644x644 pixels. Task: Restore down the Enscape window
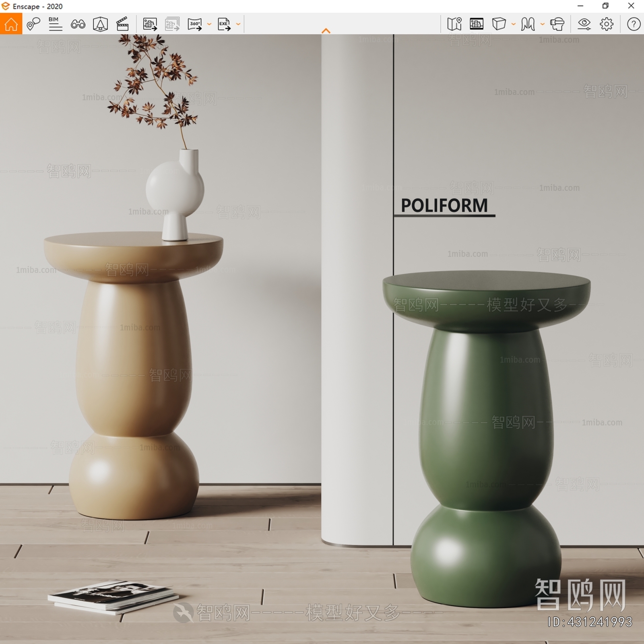(605, 6)
